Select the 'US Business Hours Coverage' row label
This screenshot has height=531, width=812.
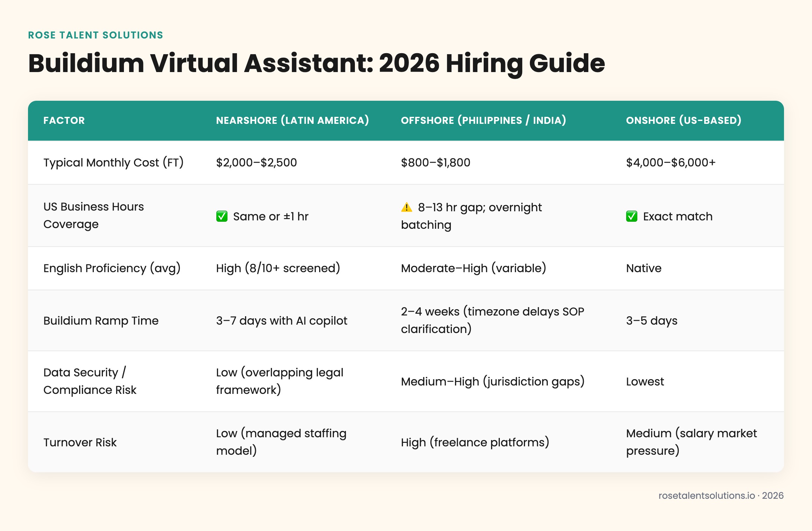[93, 215]
